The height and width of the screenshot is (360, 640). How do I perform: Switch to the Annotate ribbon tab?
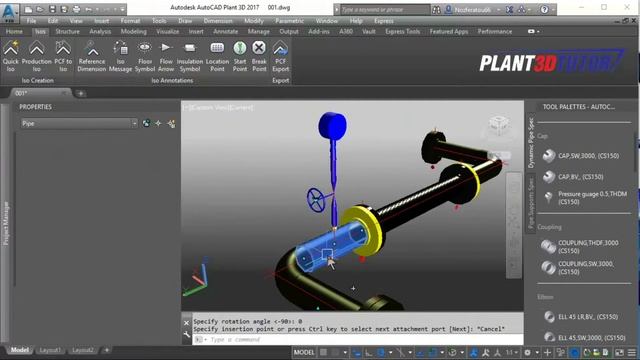coord(225,31)
